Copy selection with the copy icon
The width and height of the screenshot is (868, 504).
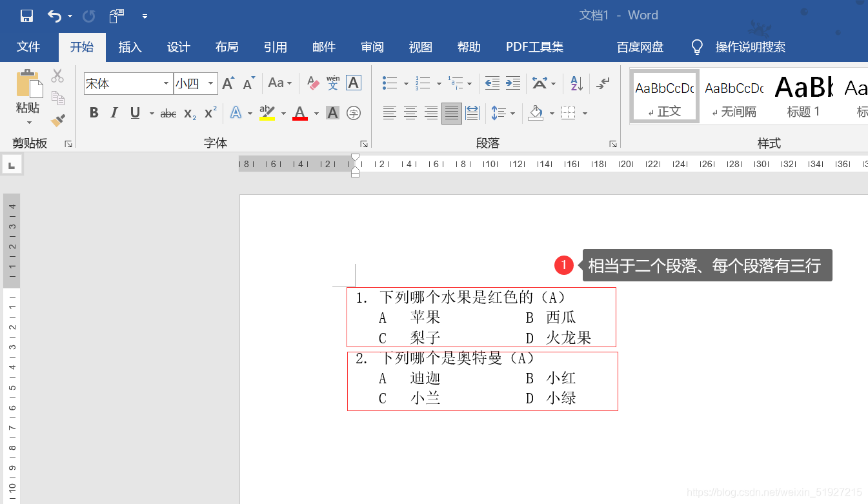point(58,98)
